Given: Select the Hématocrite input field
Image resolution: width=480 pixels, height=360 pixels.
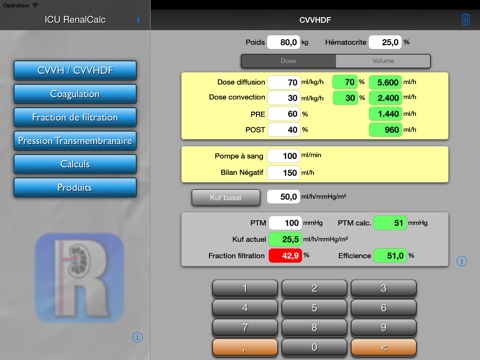Looking at the screenshot, I should point(385,42).
